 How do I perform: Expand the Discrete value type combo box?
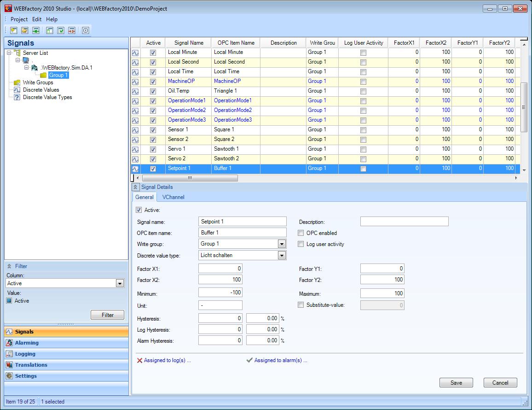point(282,255)
